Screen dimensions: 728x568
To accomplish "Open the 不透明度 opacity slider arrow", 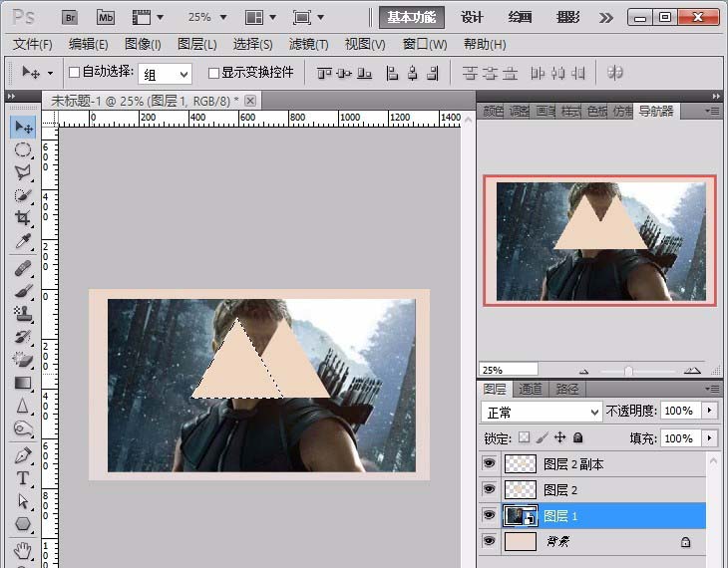I will point(709,412).
